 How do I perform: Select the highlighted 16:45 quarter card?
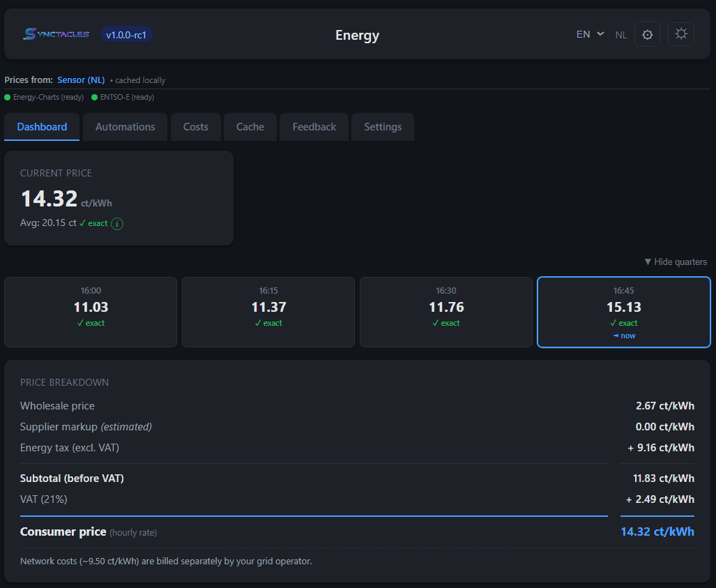point(623,312)
